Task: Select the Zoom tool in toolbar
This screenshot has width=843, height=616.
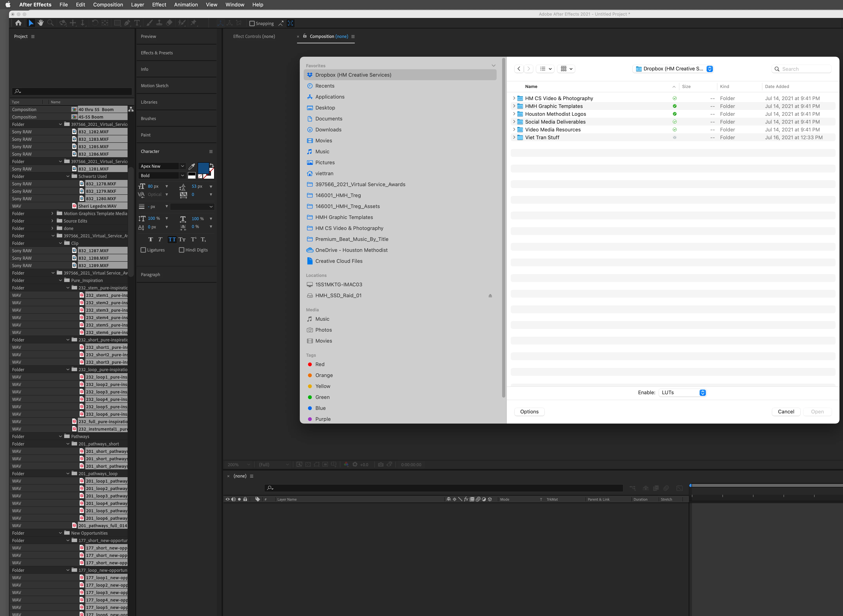Action: point(50,23)
